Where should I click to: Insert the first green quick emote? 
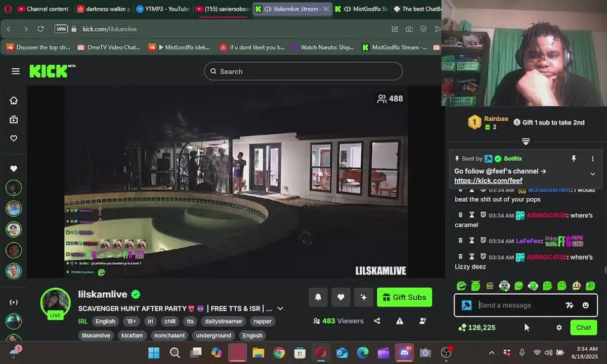461,286
